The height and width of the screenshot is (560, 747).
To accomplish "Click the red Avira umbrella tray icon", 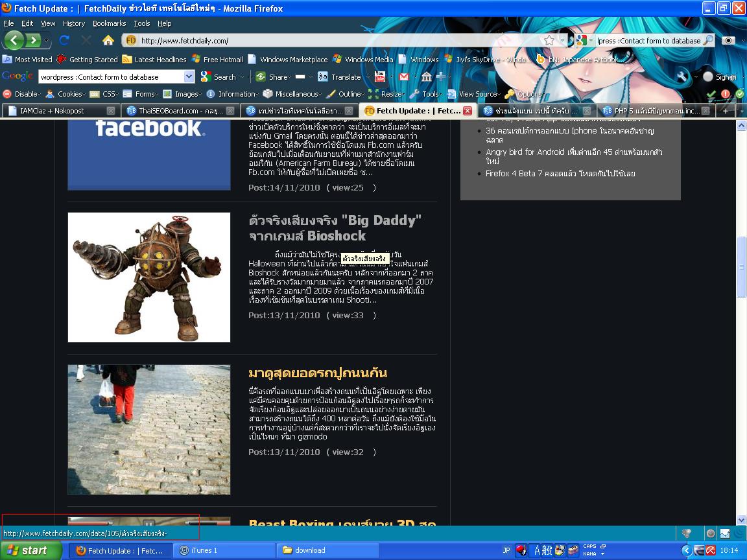I will coord(711,550).
